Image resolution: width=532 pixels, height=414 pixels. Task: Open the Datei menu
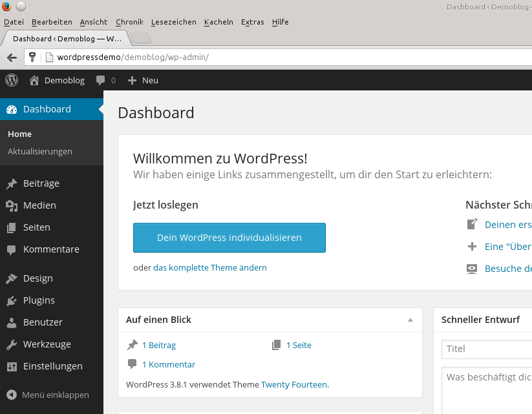pos(14,22)
